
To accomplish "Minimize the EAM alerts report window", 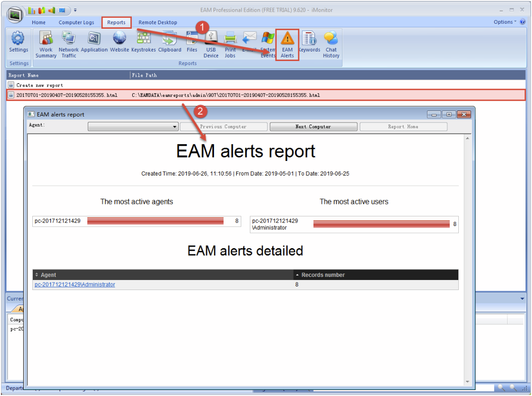I will click(x=434, y=115).
